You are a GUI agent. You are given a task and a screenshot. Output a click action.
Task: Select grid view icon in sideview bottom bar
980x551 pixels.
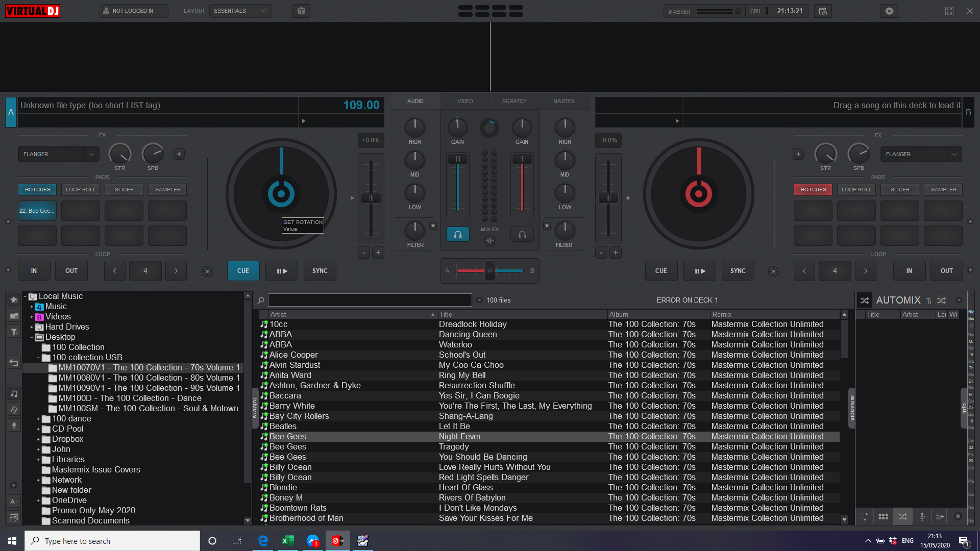click(x=883, y=516)
